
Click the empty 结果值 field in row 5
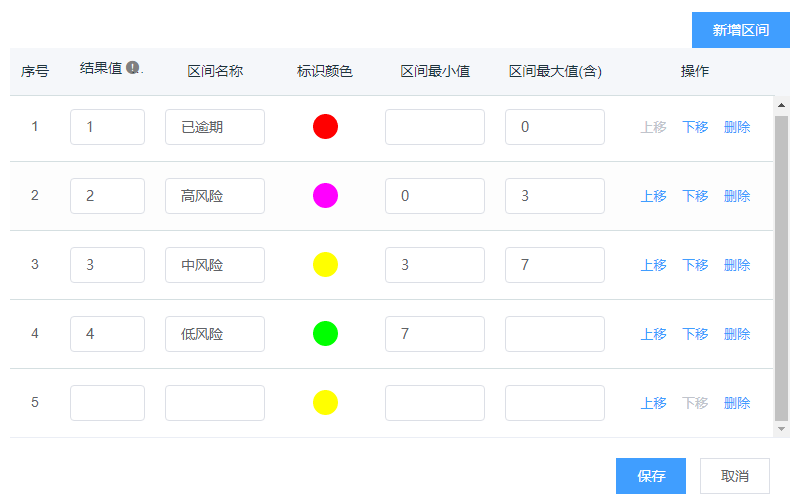pos(107,403)
